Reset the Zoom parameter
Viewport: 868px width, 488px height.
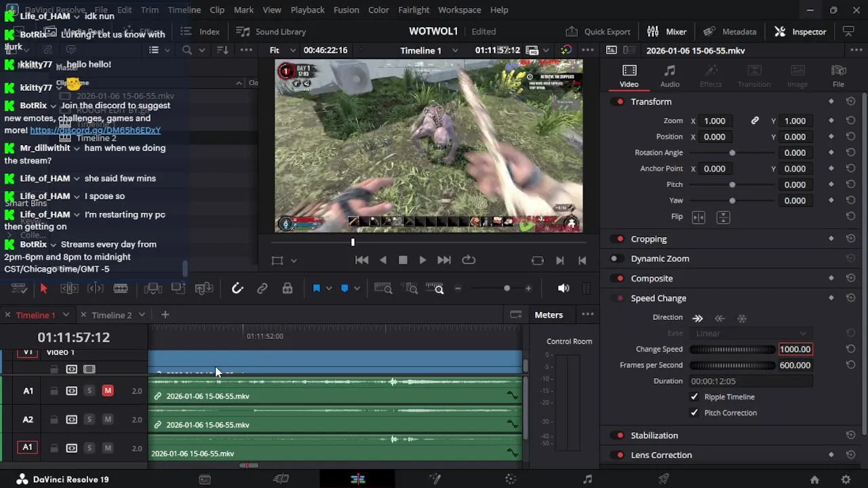coord(850,121)
